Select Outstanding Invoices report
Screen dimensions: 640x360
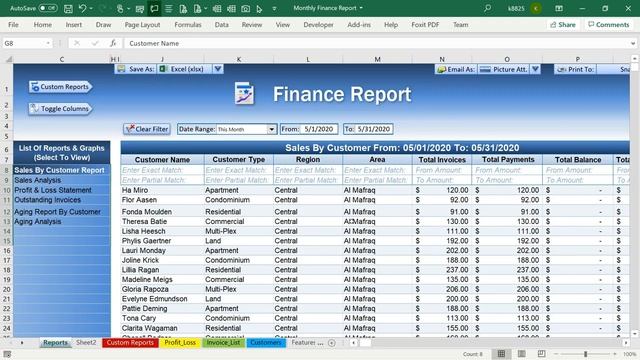click(x=61, y=200)
